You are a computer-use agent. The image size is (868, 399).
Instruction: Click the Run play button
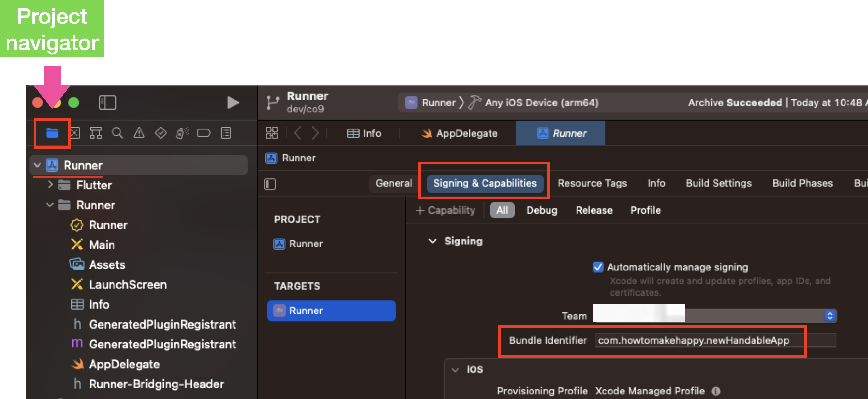(233, 103)
